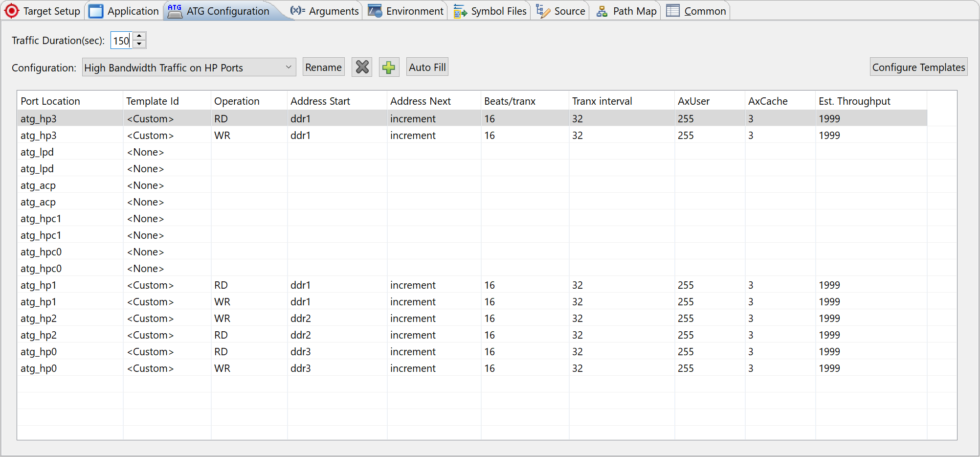Click the Rename button
This screenshot has width=980, height=457.
323,67
